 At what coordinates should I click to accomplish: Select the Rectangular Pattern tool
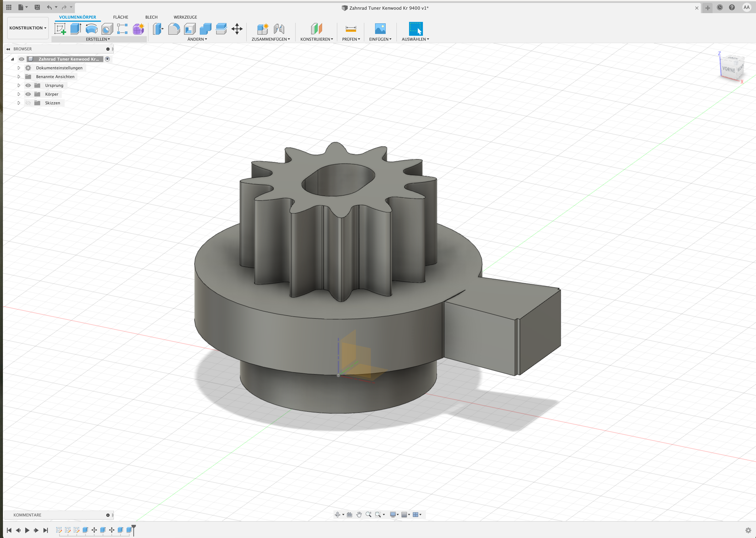(122, 28)
